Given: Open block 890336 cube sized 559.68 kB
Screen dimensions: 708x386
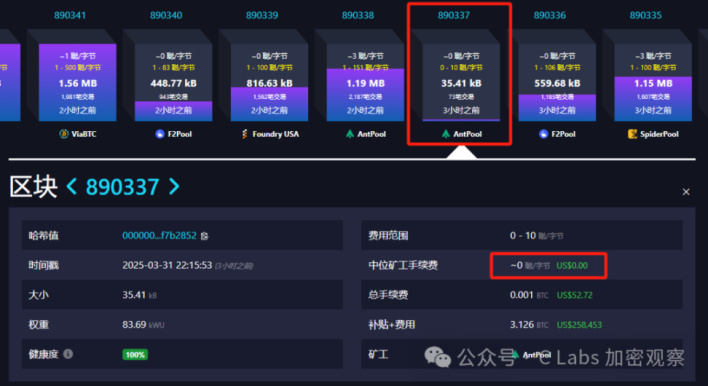Looking at the screenshot, I should pyautogui.click(x=557, y=82).
